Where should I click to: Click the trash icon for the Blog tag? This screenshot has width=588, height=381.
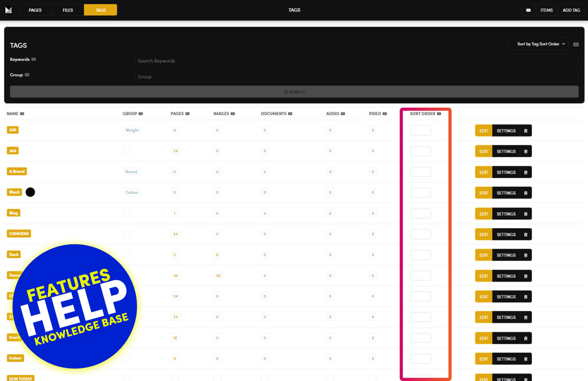tap(525, 214)
